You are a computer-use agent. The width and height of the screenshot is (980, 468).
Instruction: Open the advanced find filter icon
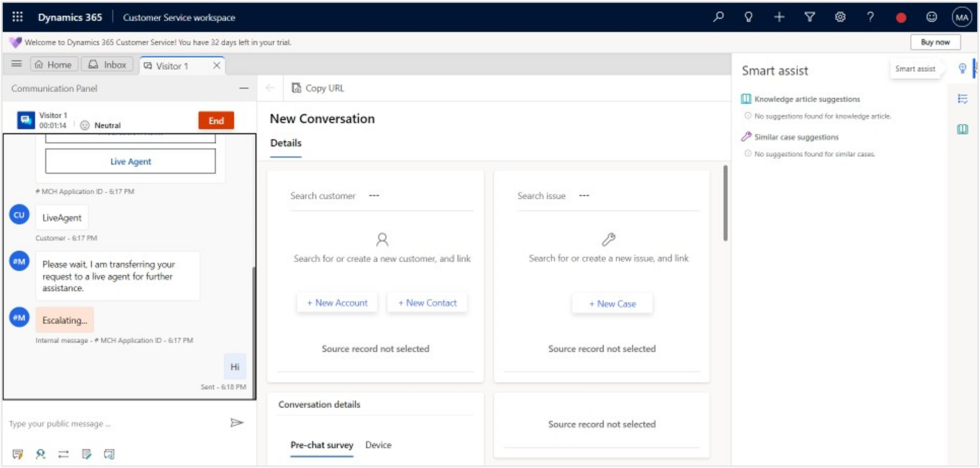[x=809, y=17]
